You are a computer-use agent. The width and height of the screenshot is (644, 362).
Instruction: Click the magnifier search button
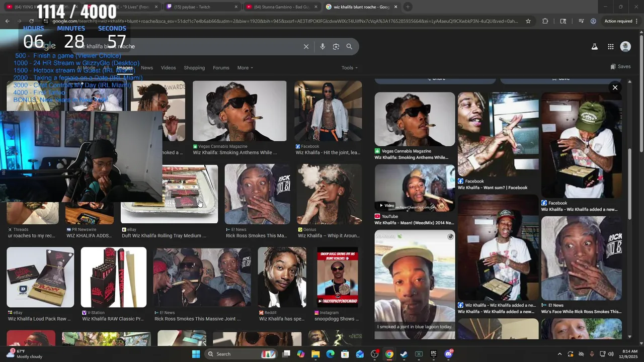coord(349,46)
